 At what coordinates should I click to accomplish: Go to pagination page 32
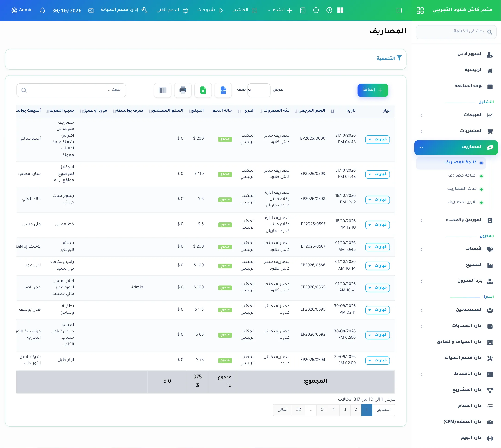(x=299, y=410)
